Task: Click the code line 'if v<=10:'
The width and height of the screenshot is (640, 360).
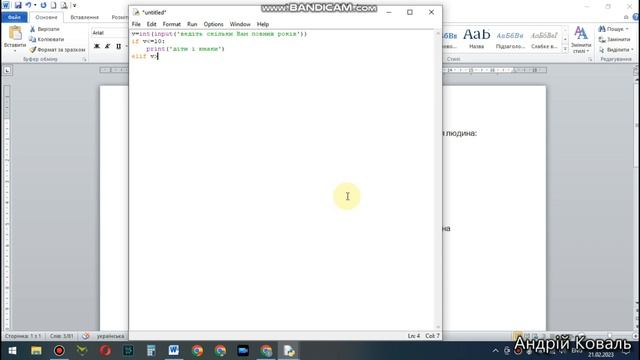Action: tap(148, 41)
